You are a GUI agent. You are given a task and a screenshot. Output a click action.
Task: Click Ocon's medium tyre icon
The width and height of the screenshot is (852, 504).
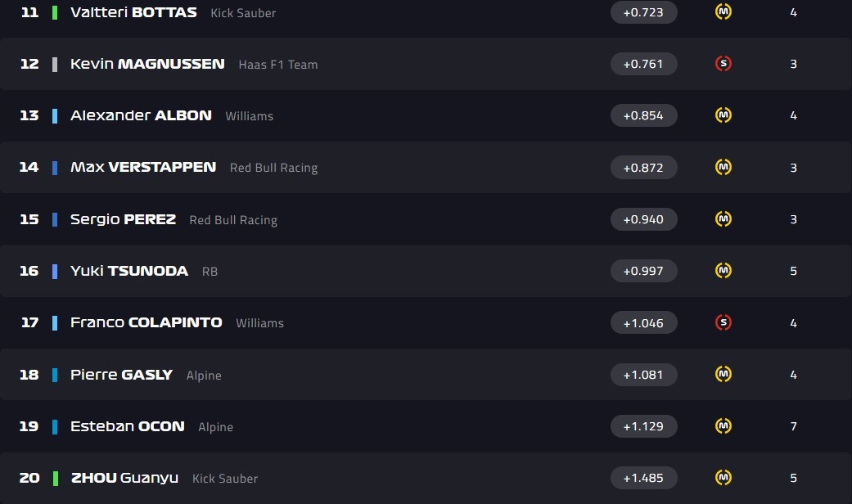(723, 426)
